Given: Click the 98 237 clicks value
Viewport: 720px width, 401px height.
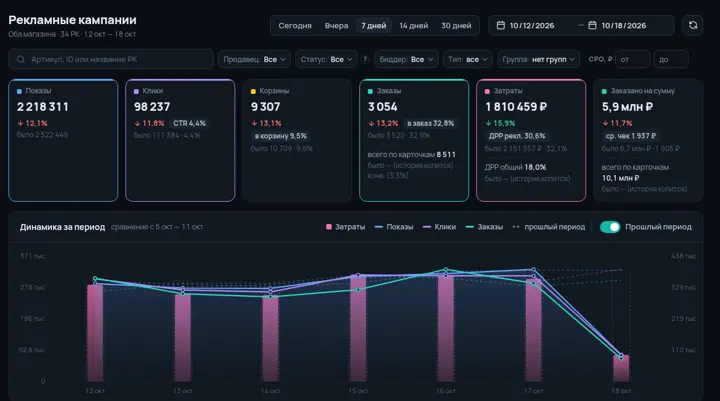Looking at the screenshot, I should tap(152, 107).
